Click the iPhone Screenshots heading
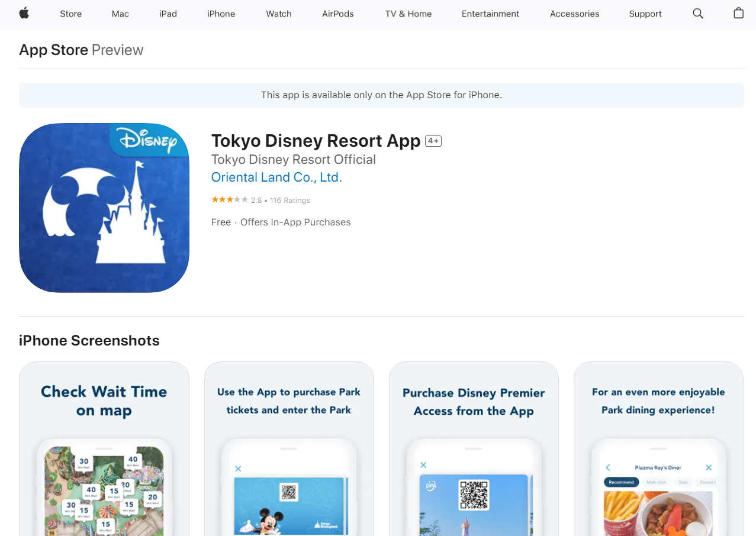The width and height of the screenshot is (756, 536). 89,341
